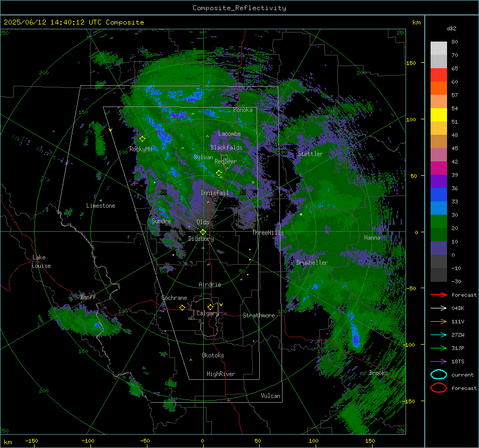Click the Lake Louise label

tap(41, 262)
